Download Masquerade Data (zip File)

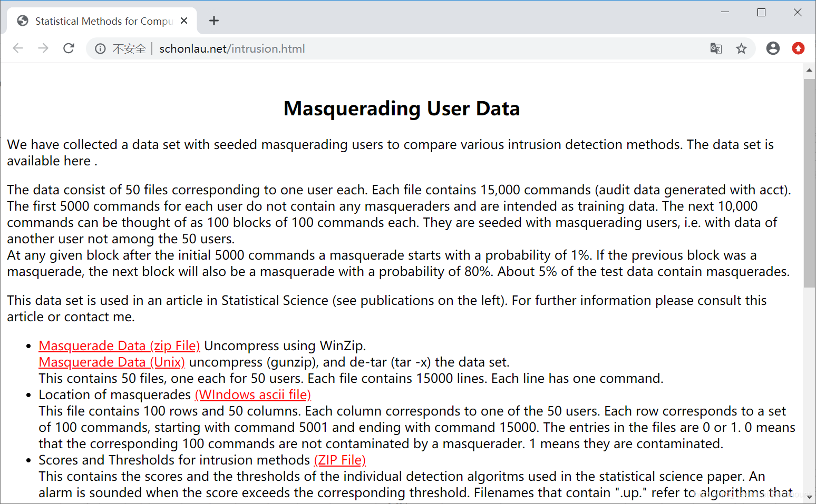click(x=119, y=346)
